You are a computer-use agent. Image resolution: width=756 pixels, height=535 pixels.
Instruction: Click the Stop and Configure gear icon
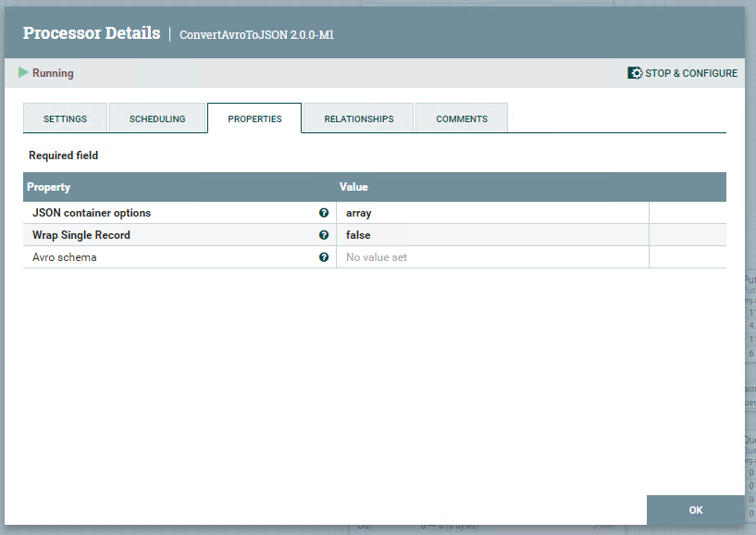[x=633, y=72]
